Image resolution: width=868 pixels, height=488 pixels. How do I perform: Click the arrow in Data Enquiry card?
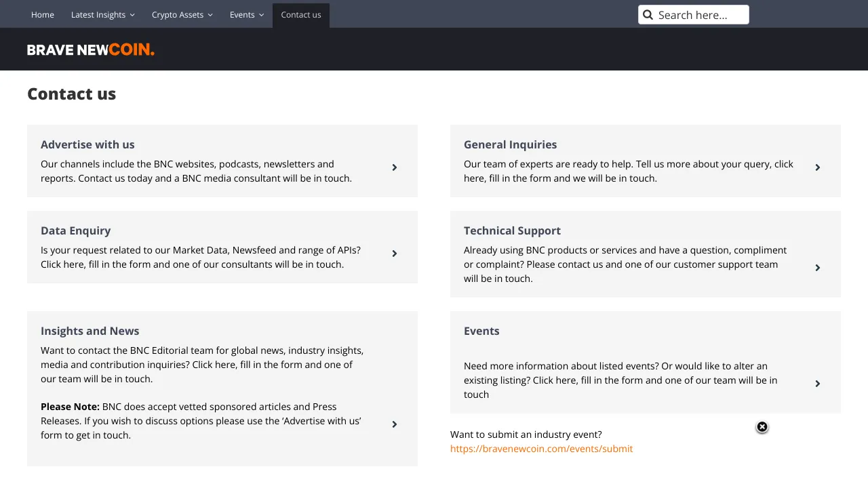394,253
